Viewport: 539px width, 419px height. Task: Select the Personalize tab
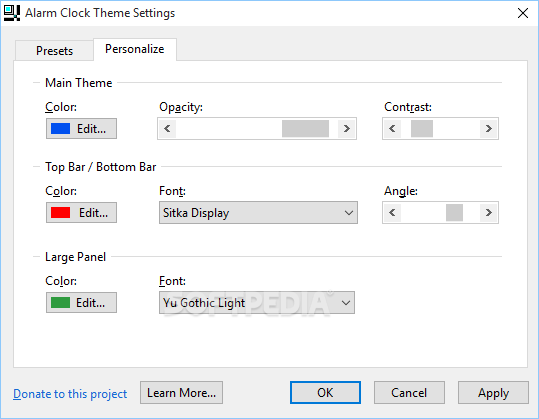[x=135, y=49]
